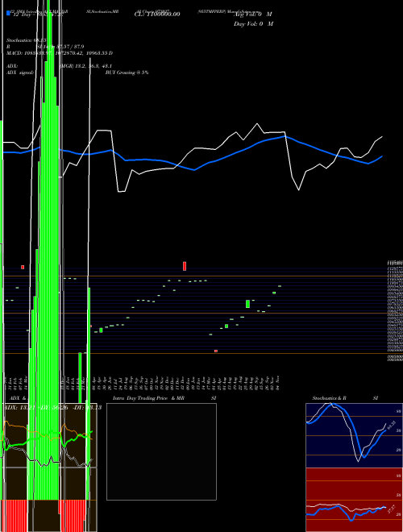
Task: Click the blue SMA legend square
Action: coord(8,13)
